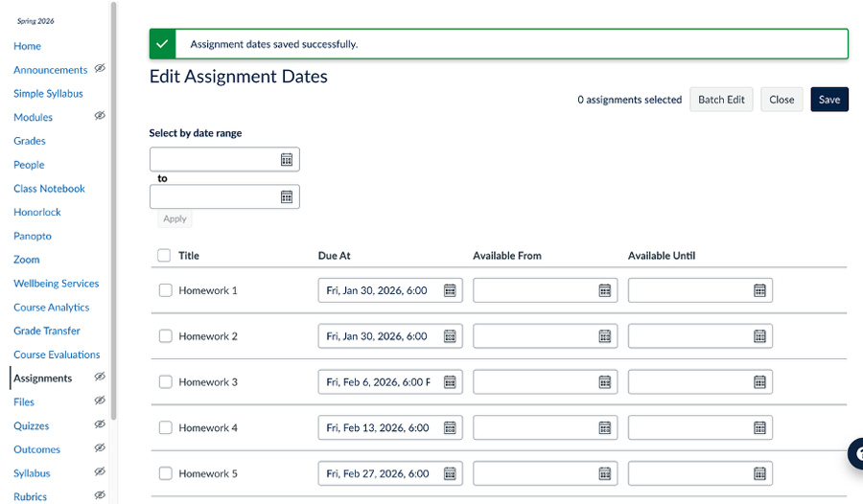Select the Homework 4 checkbox

tap(165, 428)
